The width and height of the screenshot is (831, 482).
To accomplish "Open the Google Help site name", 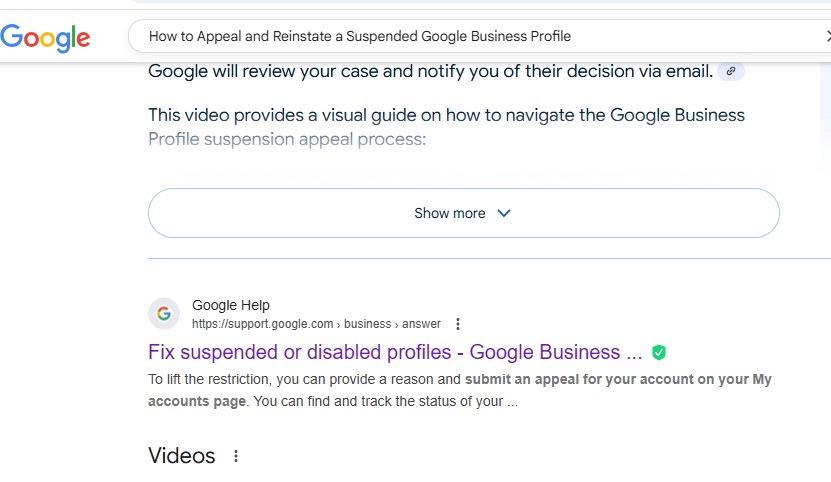I will (x=231, y=305).
